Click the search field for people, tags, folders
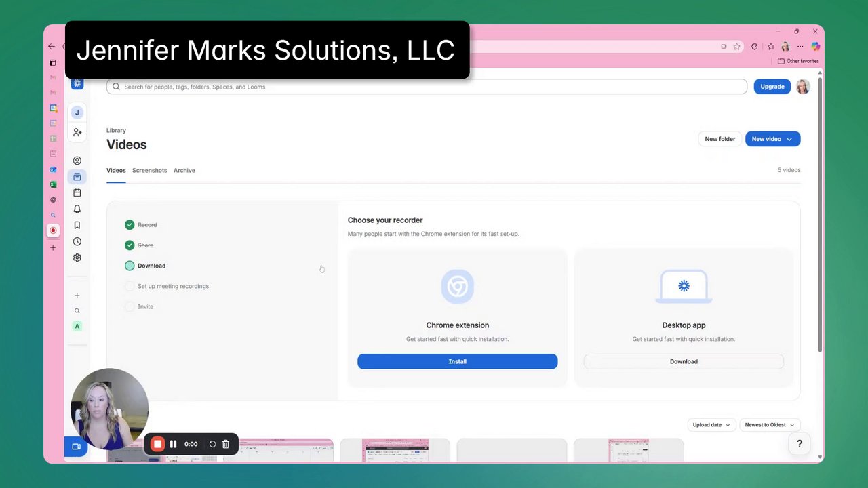This screenshot has height=488, width=868. [x=427, y=87]
